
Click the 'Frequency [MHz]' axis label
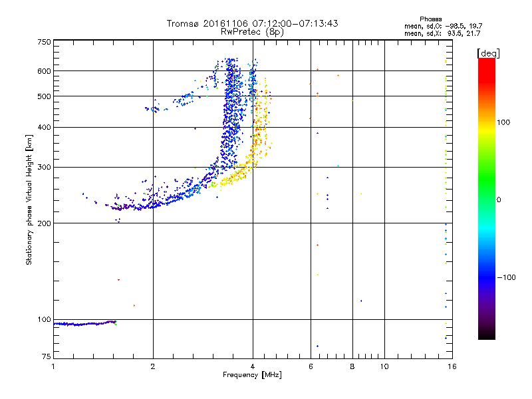click(252, 375)
